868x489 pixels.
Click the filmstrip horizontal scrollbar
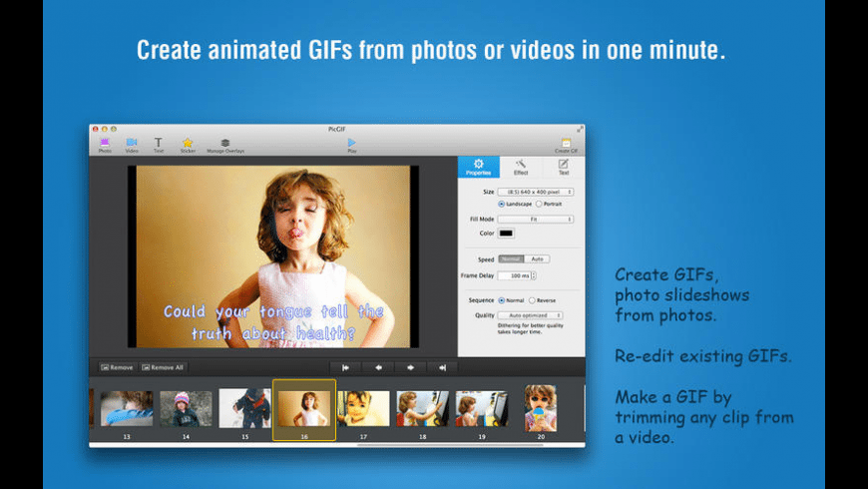tap(450, 445)
